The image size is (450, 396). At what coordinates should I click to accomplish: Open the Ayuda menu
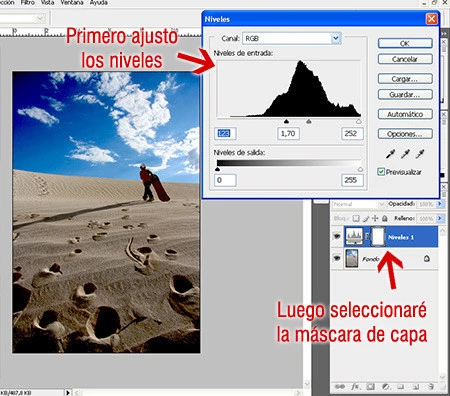click(x=99, y=3)
